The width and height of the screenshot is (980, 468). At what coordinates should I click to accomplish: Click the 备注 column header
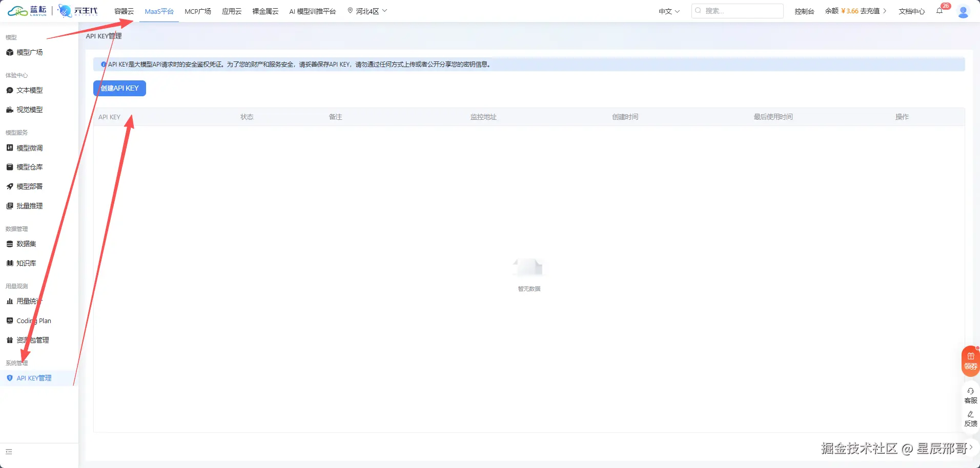335,117
